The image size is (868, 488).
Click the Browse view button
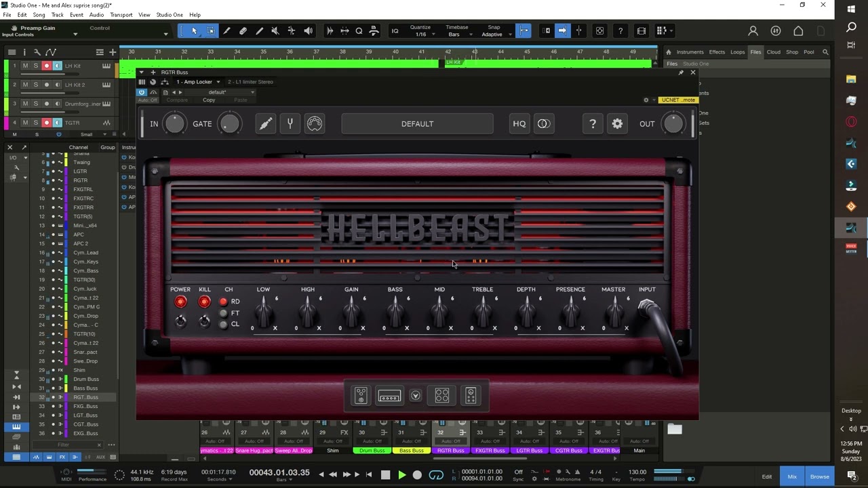point(820,476)
